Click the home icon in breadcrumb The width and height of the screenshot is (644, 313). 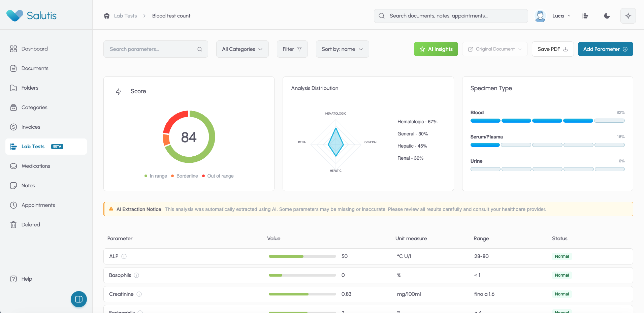107,16
